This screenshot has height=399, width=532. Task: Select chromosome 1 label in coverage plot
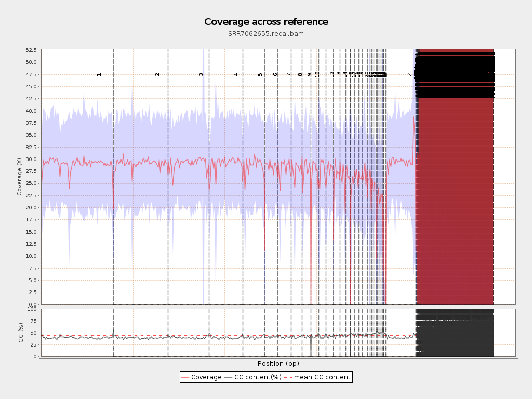pos(99,74)
